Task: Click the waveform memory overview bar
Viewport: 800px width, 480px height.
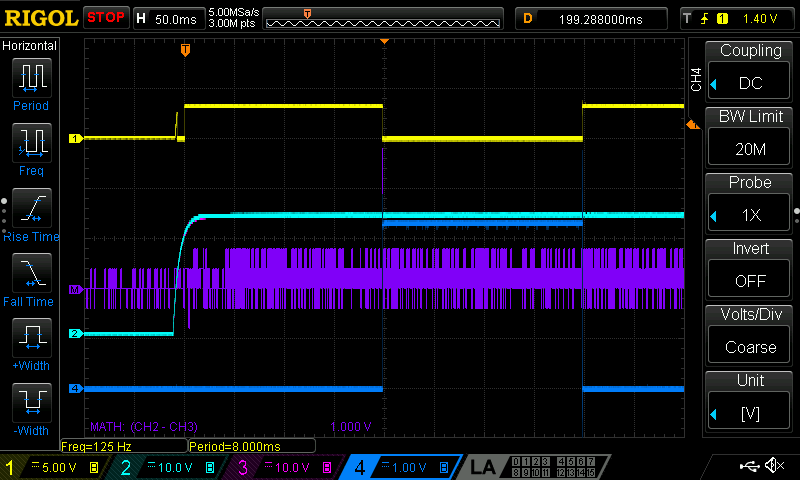Action: pos(383,23)
